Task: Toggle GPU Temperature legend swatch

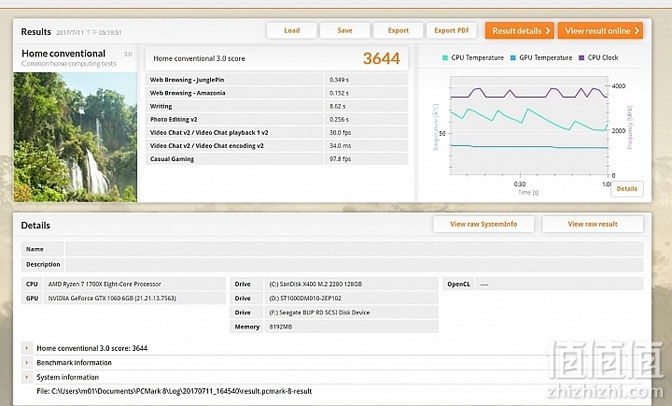Action: [513, 57]
